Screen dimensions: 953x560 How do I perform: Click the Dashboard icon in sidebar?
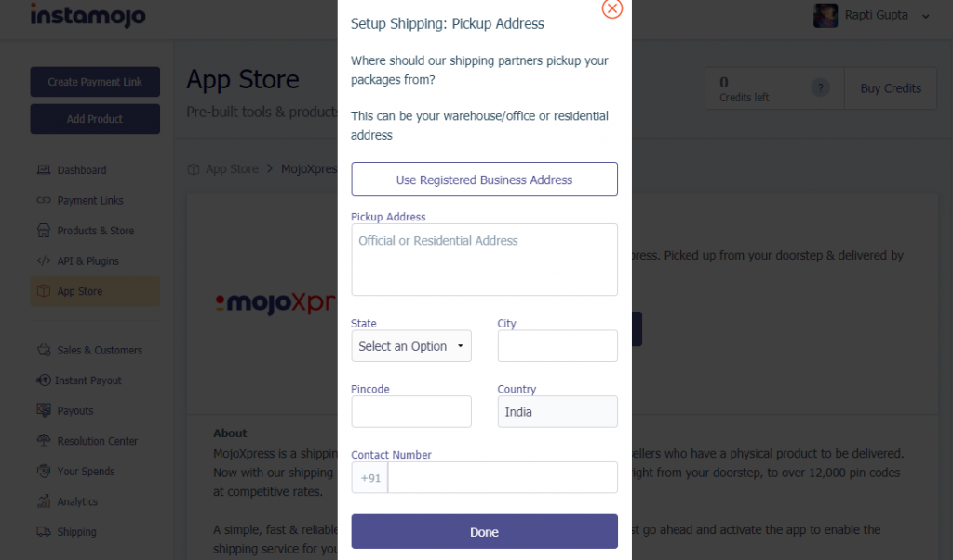43,170
